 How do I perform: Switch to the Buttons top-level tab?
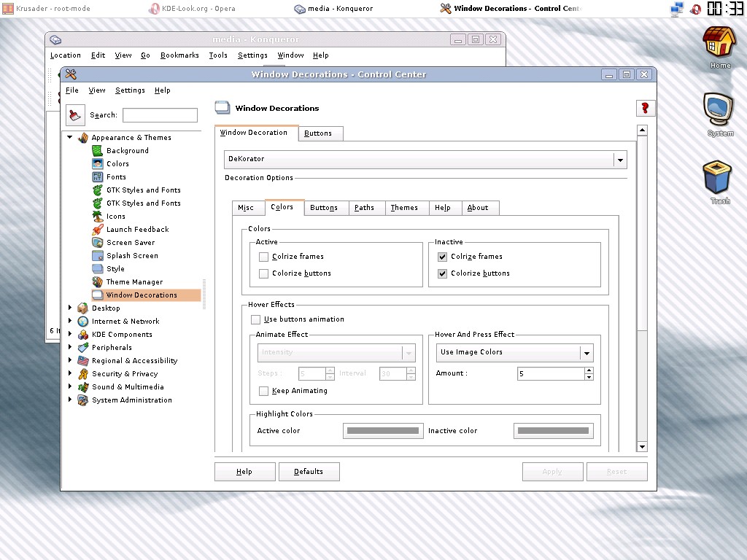pyautogui.click(x=321, y=133)
